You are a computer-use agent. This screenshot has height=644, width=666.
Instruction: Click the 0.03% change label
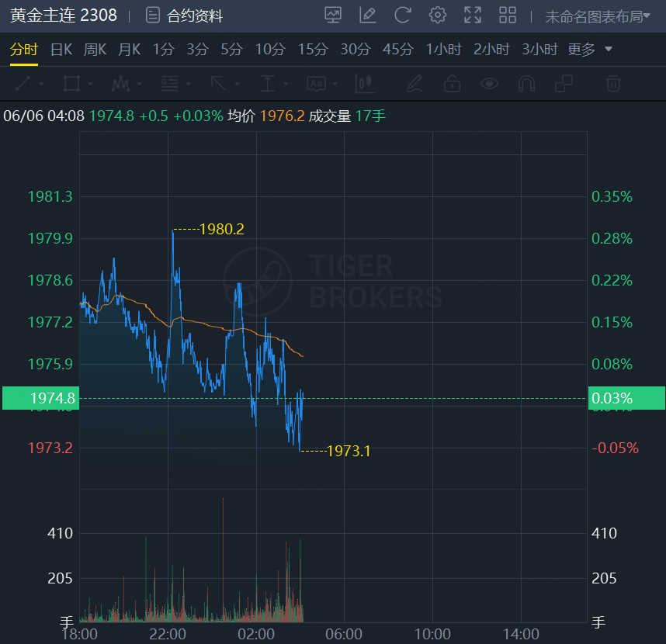[x=626, y=398]
